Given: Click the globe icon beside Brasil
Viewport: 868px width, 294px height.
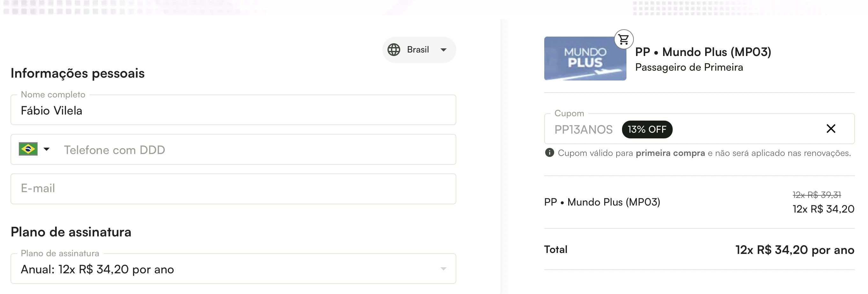Looking at the screenshot, I should (394, 50).
